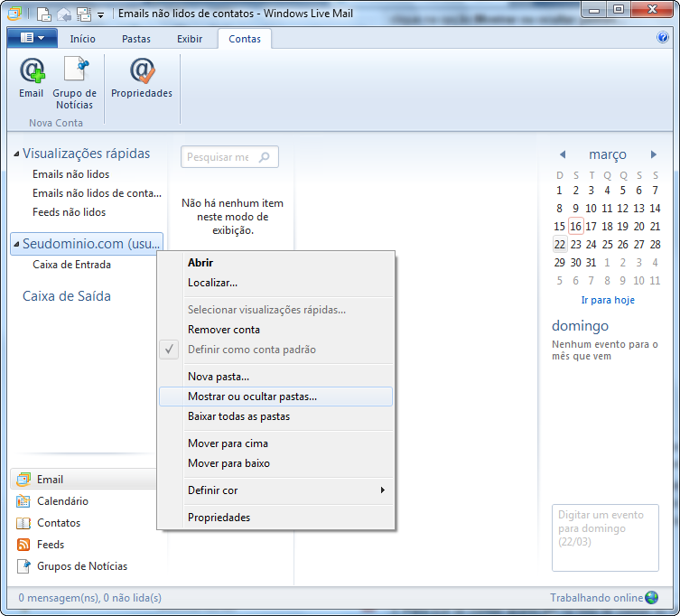Click the message count status text
This screenshot has height=616, width=680.
click(x=89, y=598)
